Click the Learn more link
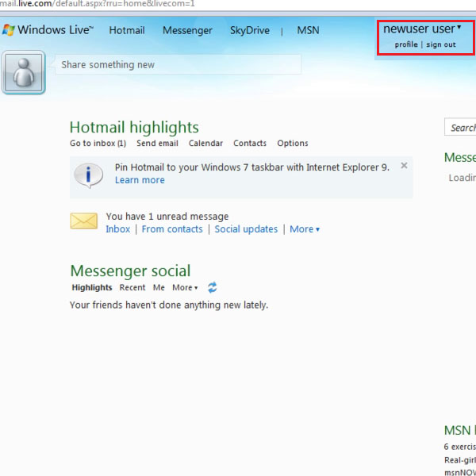 pyautogui.click(x=140, y=180)
